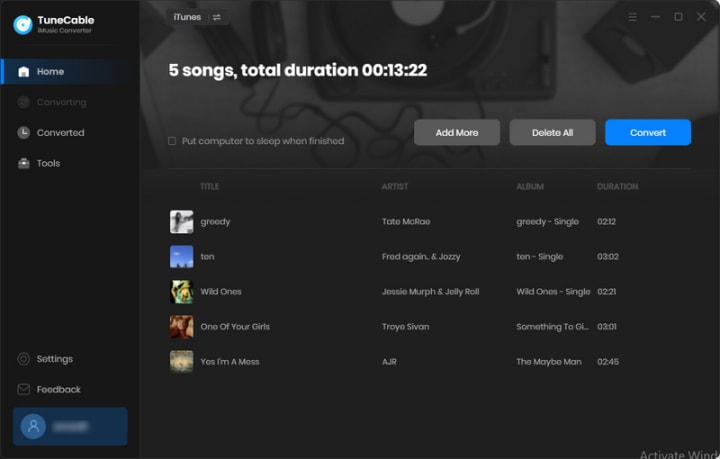Open the Settings page
The image size is (720, 459).
pyautogui.click(x=55, y=359)
